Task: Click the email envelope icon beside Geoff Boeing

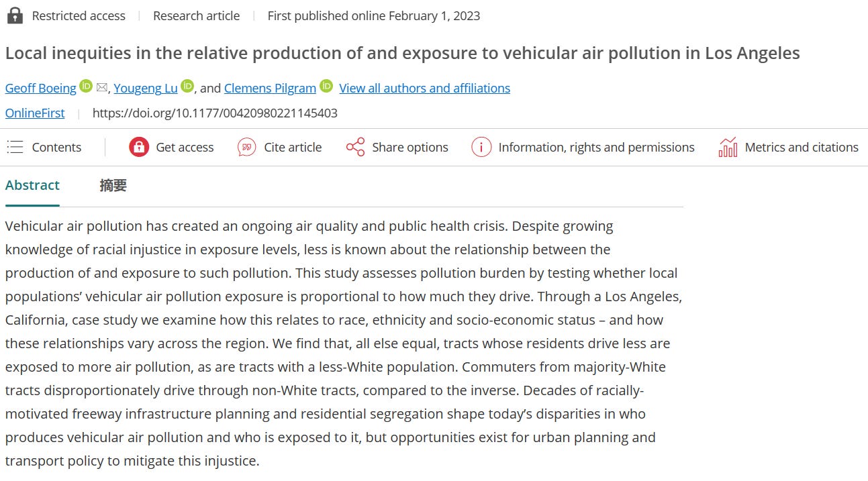Action: (x=102, y=87)
